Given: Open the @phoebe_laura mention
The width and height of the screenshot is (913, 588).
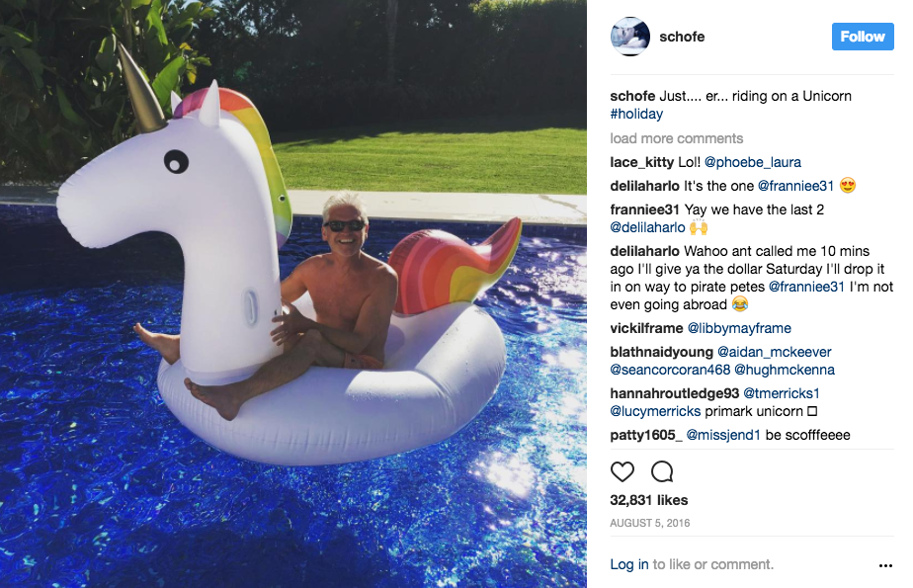Looking at the screenshot, I should [x=753, y=162].
